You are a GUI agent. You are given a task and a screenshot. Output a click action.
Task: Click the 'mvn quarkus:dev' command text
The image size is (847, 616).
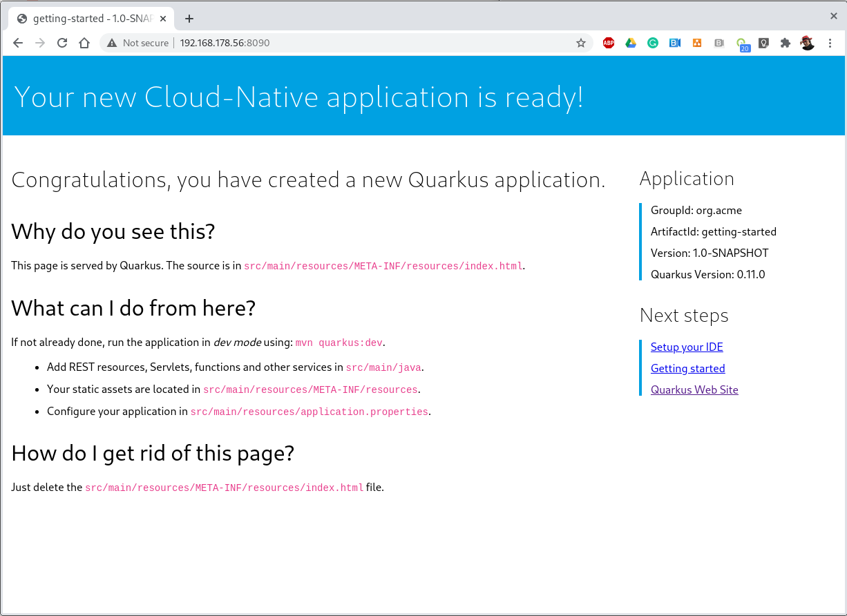tap(339, 343)
